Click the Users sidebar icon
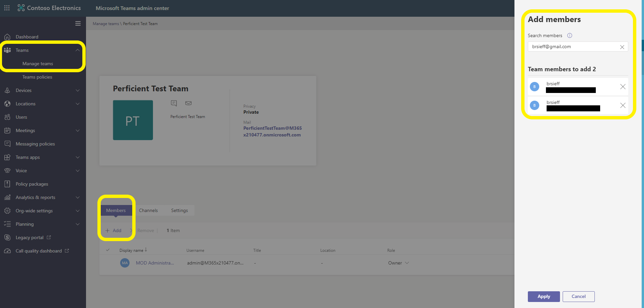The width and height of the screenshot is (644, 308). click(7, 117)
